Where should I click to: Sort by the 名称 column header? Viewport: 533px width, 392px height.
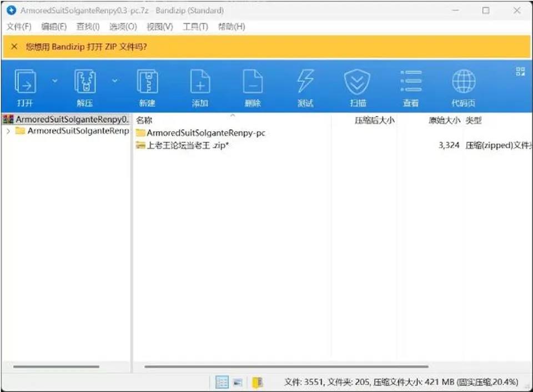pos(144,120)
